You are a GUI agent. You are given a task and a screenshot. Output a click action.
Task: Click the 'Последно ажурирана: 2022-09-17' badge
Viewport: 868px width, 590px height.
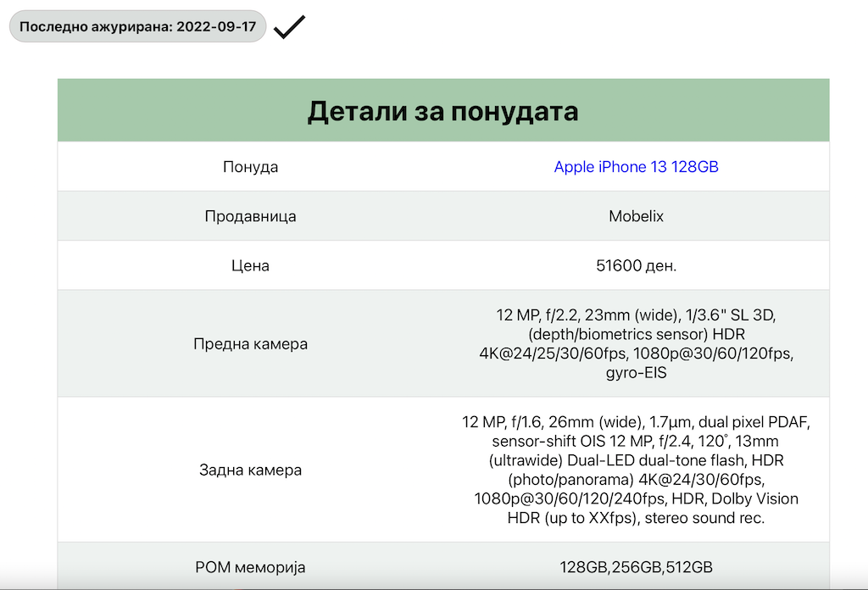[137, 27]
